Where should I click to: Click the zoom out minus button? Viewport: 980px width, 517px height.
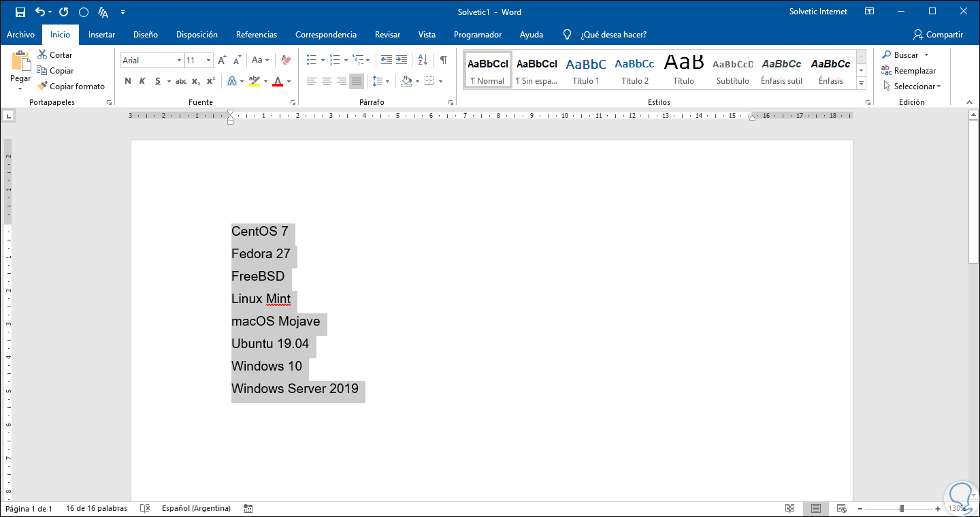(x=860, y=509)
